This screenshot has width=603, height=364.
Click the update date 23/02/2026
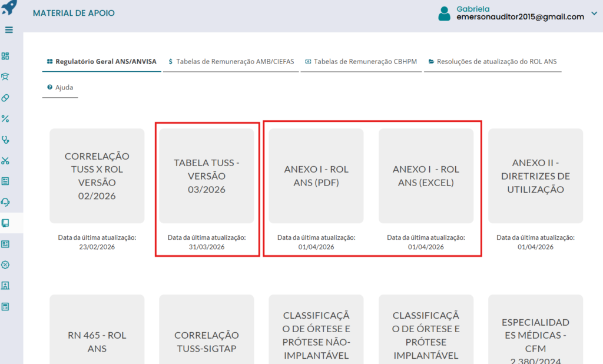coord(97,247)
